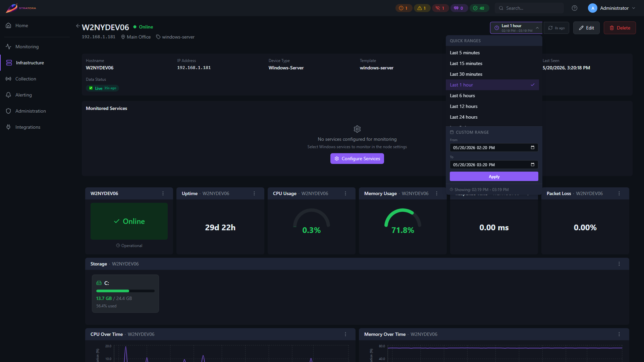This screenshot has height=362, width=644.
Task: Select Last 6 hours quick range
Action: click(492, 96)
